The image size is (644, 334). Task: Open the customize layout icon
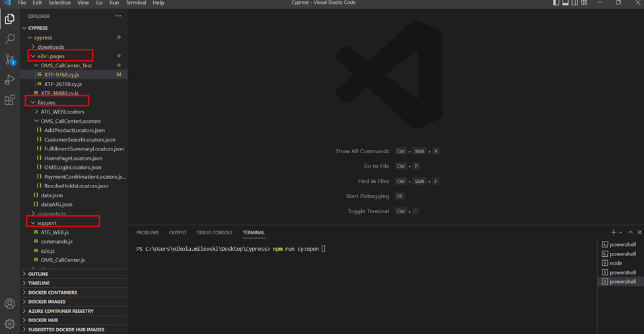click(x=584, y=3)
